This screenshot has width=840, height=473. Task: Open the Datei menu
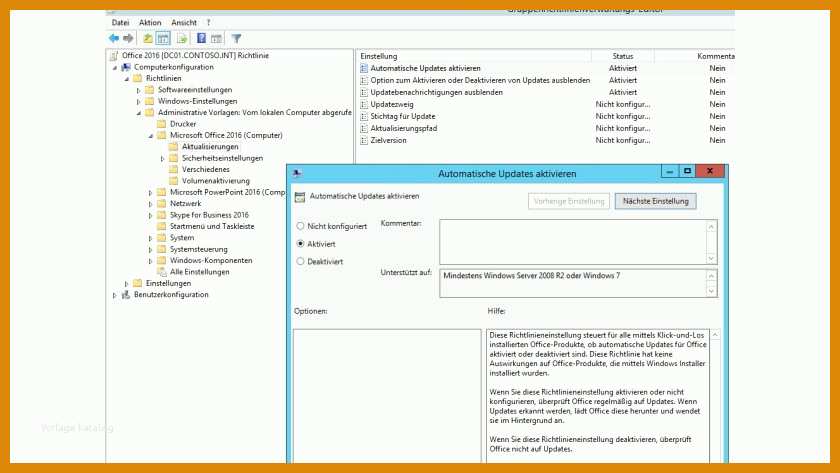pyautogui.click(x=121, y=22)
